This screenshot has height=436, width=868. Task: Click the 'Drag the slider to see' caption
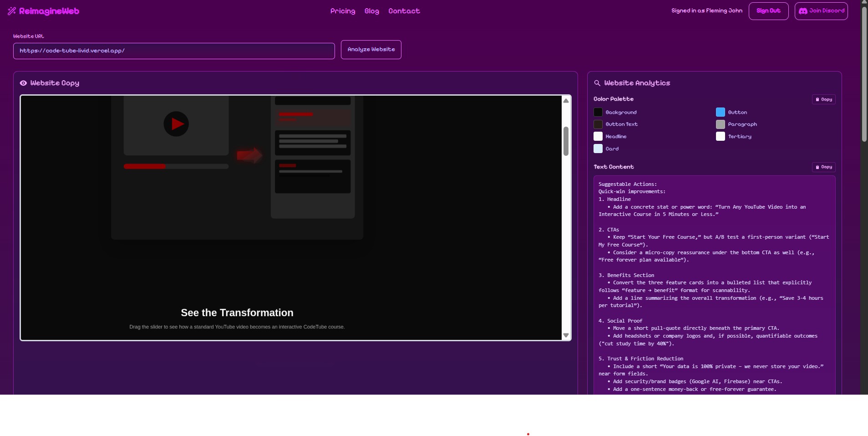237,327
